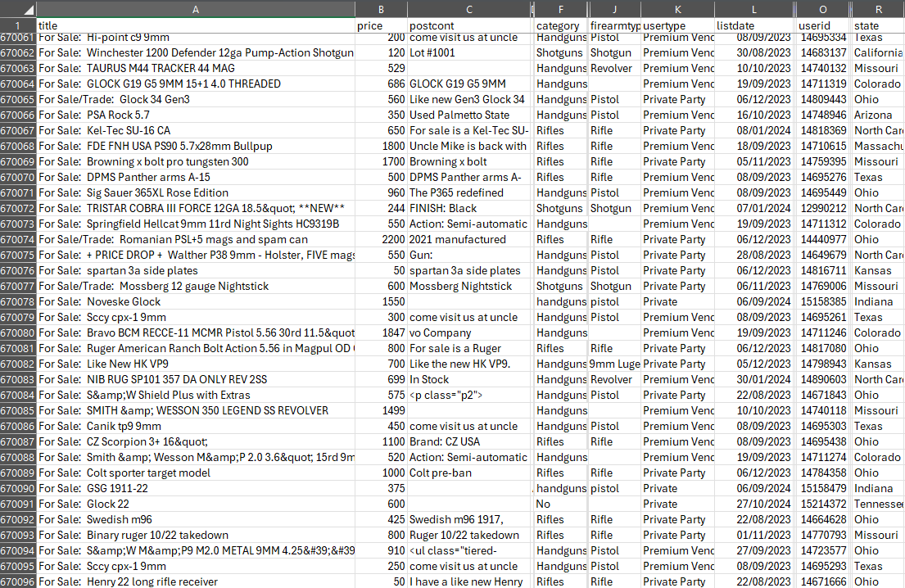The width and height of the screenshot is (905, 588).
Task: Select the 'userid' header cell
Action: [823, 26]
